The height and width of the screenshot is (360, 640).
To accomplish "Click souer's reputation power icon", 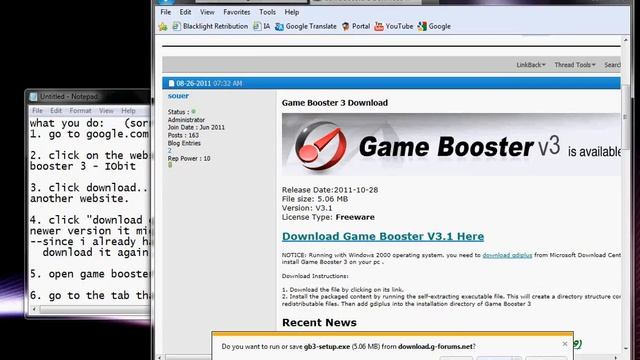I will (170, 165).
